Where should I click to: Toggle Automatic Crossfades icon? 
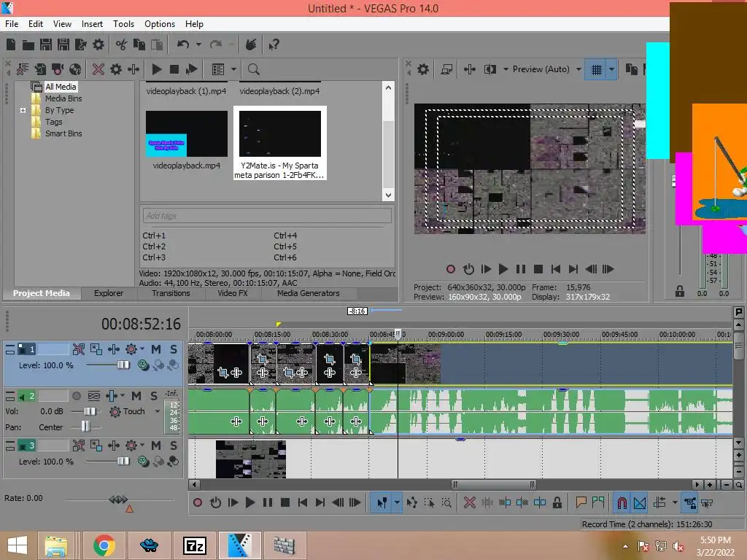640,503
